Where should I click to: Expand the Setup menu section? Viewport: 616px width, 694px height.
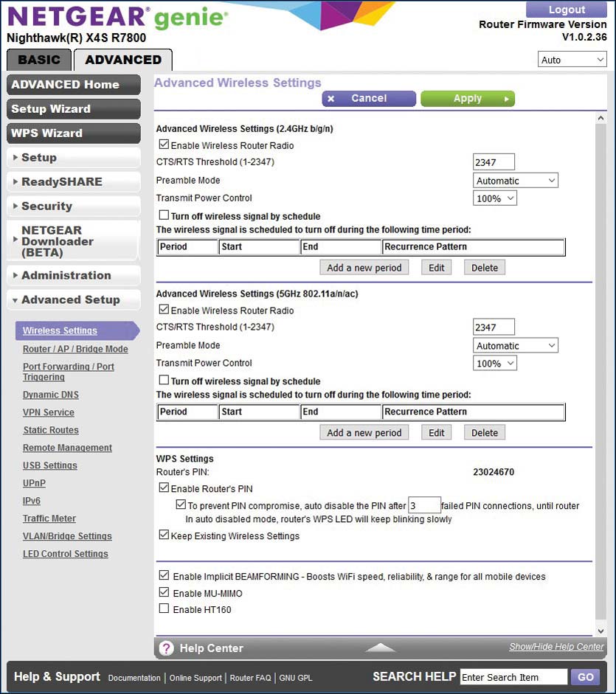coord(74,158)
